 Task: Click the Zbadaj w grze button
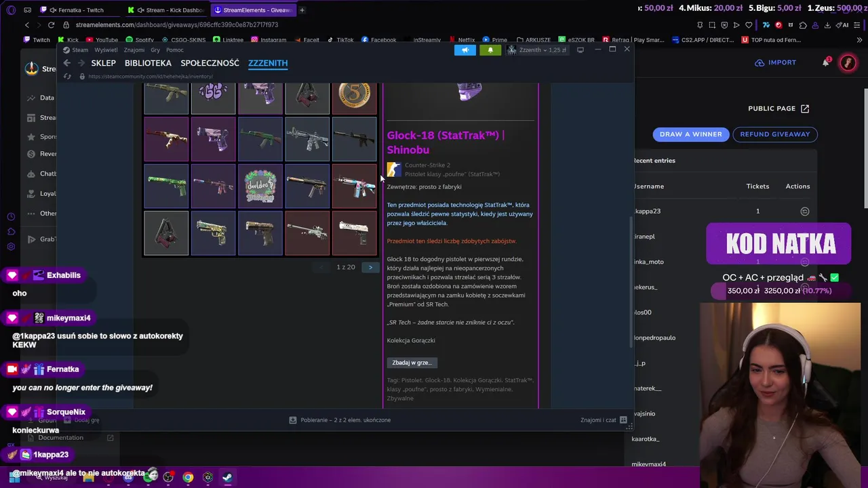pyautogui.click(x=412, y=363)
